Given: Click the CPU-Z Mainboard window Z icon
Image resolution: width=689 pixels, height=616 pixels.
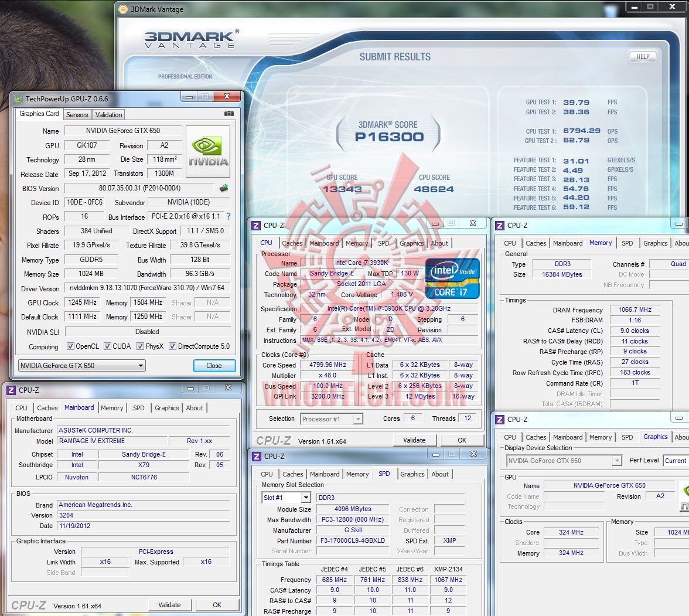Looking at the screenshot, I should 11,390.
